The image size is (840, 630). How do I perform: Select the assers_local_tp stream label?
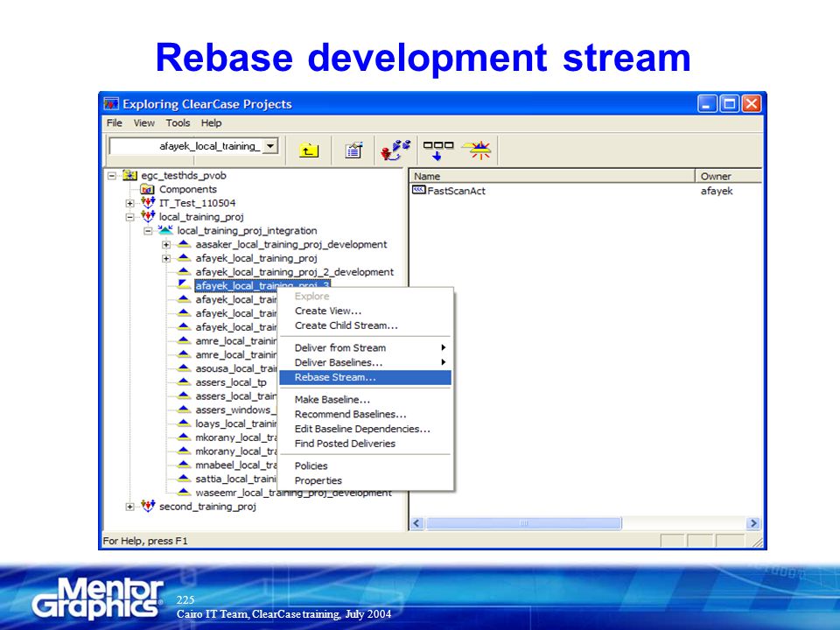(x=230, y=382)
